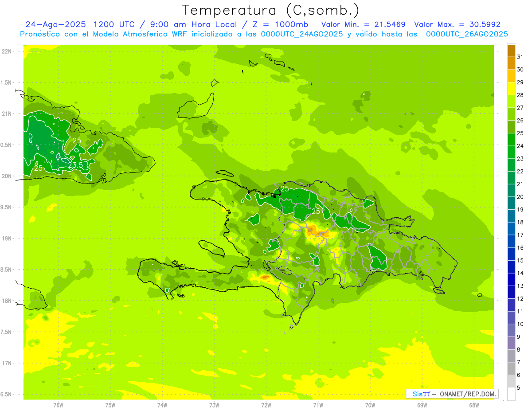This screenshot has width=532, height=411.
Task: Pick the yellow swatch between 28 and 29
Action: coord(511,89)
